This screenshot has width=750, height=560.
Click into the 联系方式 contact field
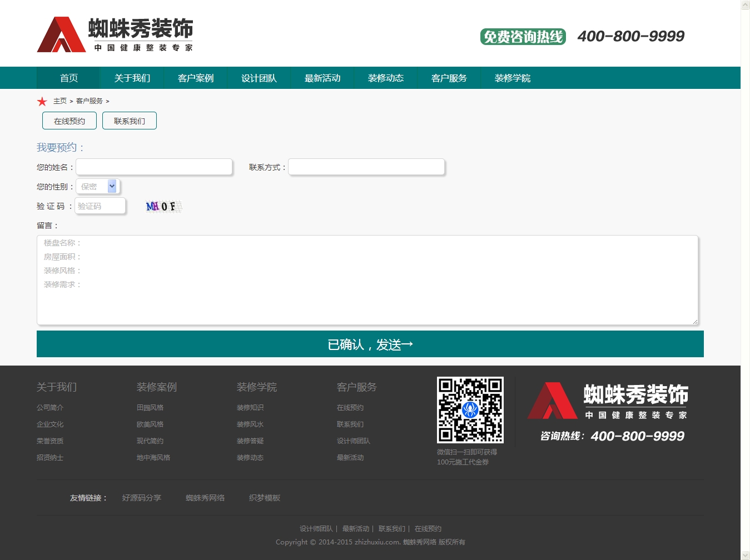tap(366, 167)
